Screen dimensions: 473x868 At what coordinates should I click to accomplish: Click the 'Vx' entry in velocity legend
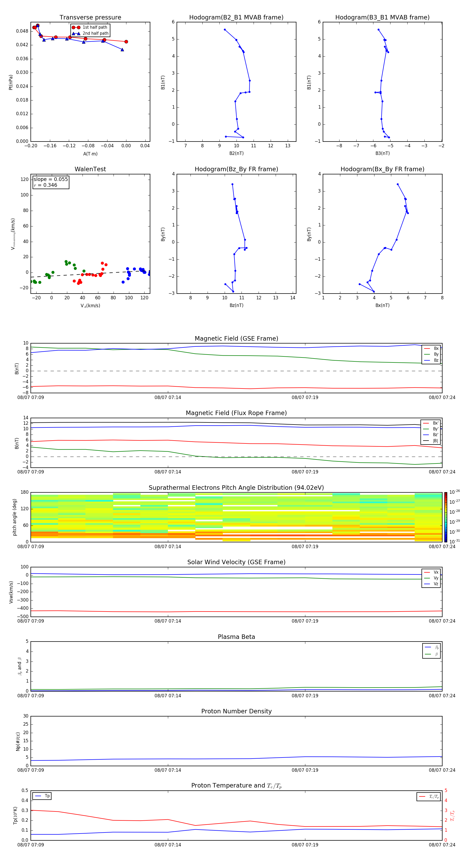pyautogui.click(x=431, y=573)
